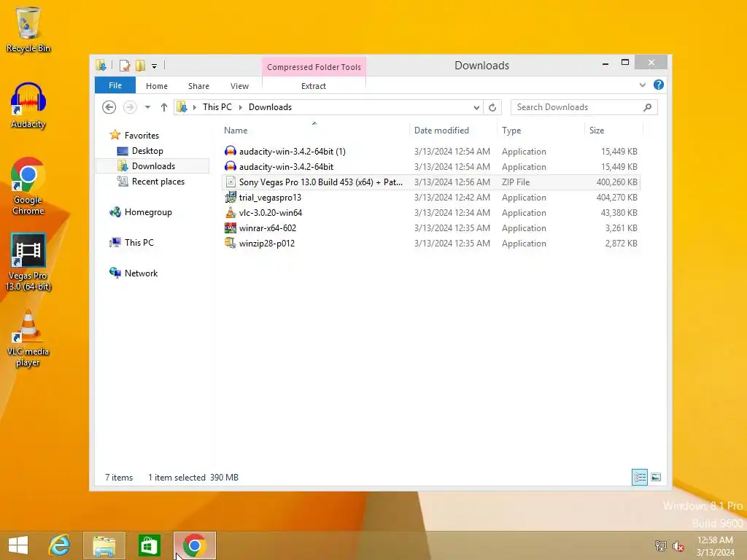This screenshot has width=747, height=560.
Task: Click the New folder quick access icon
Action: 140,65
